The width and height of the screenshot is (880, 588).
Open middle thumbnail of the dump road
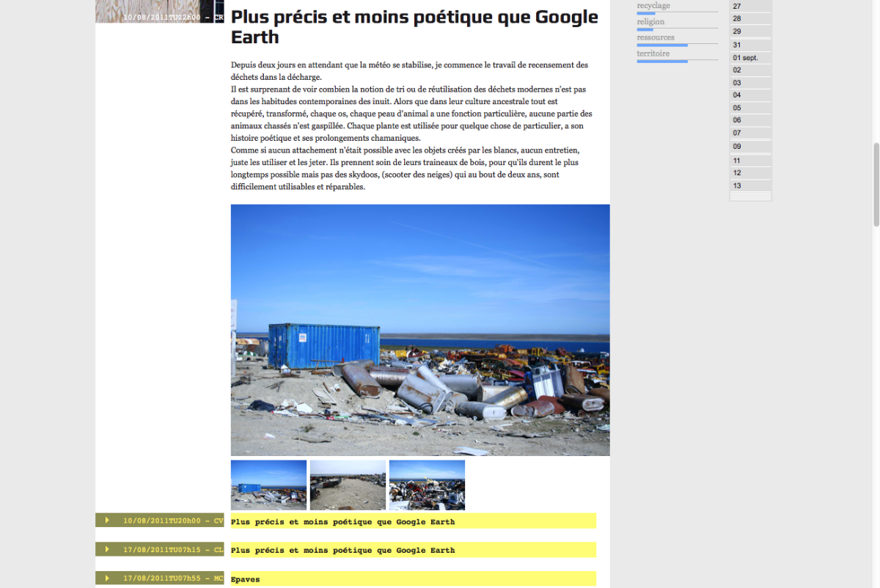coord(348,485)
